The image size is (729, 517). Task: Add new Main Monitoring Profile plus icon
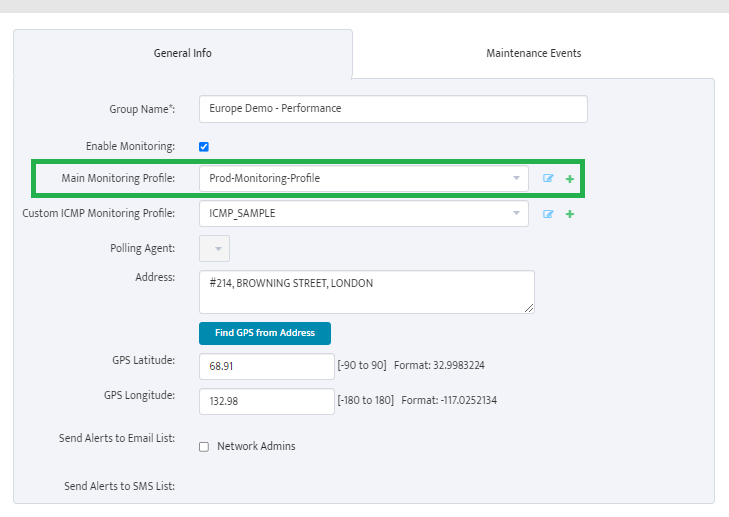tap(570, 179)
